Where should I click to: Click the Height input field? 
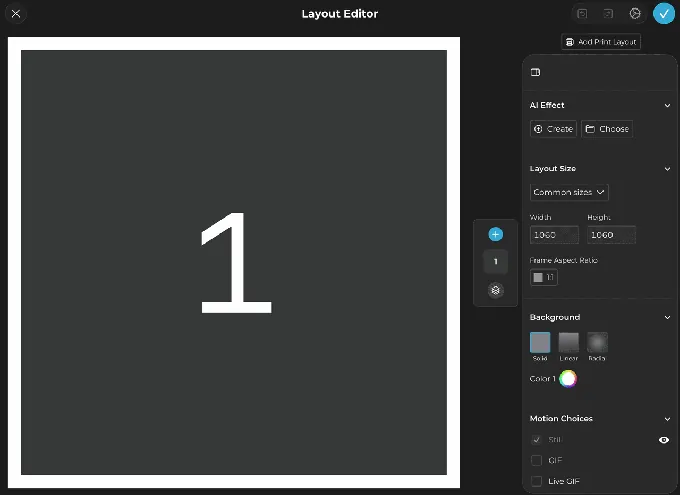pos(611,235)
